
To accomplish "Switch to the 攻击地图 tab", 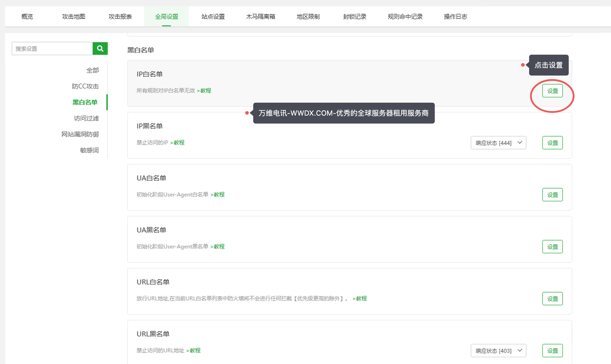I will (x=73, y=16).
